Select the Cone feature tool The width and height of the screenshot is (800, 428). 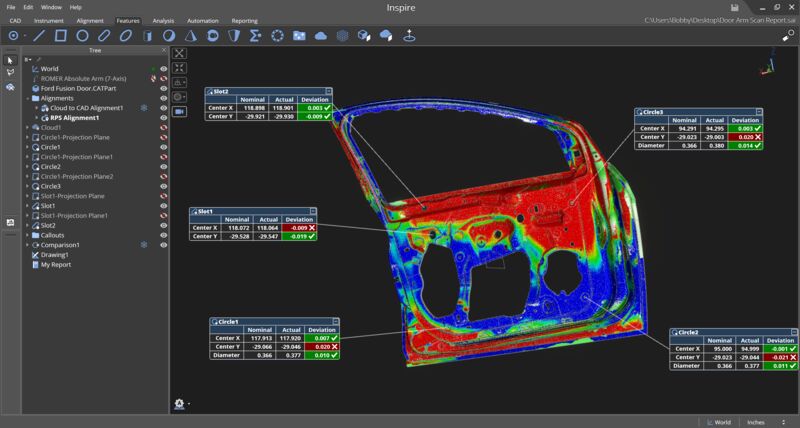190,36
